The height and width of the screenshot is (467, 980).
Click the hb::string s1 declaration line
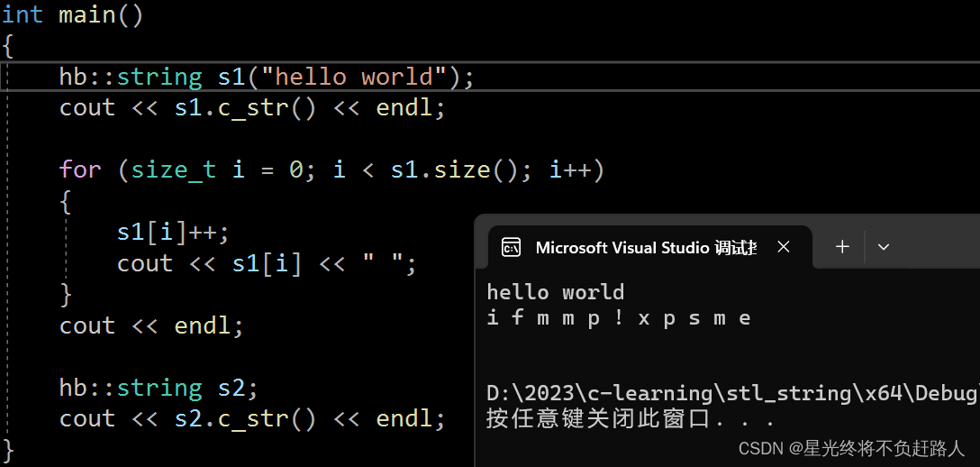[267, 77]
